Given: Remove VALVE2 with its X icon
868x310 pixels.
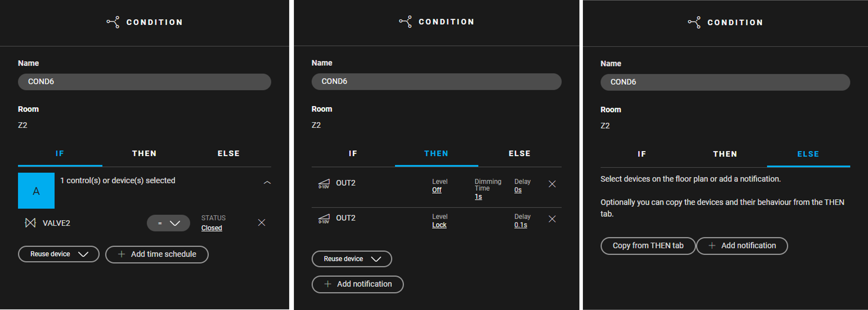Looking at the screenshot, I should [261, 222].
